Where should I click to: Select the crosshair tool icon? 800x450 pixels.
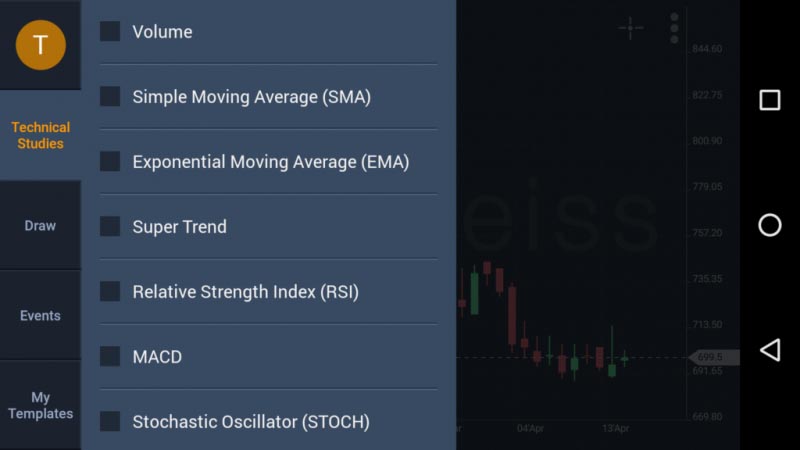pyautogui.click(x=631, y=28)
